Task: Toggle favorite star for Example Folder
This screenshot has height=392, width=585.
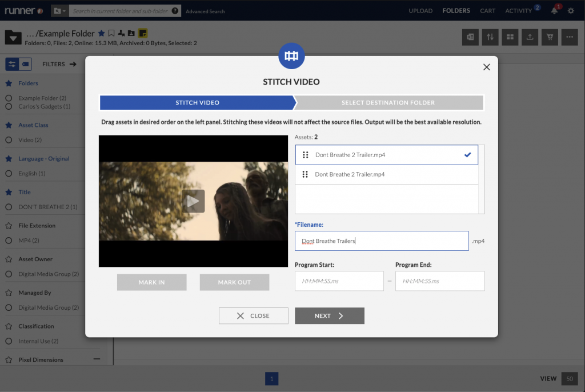Action: (x=102, y=33)
